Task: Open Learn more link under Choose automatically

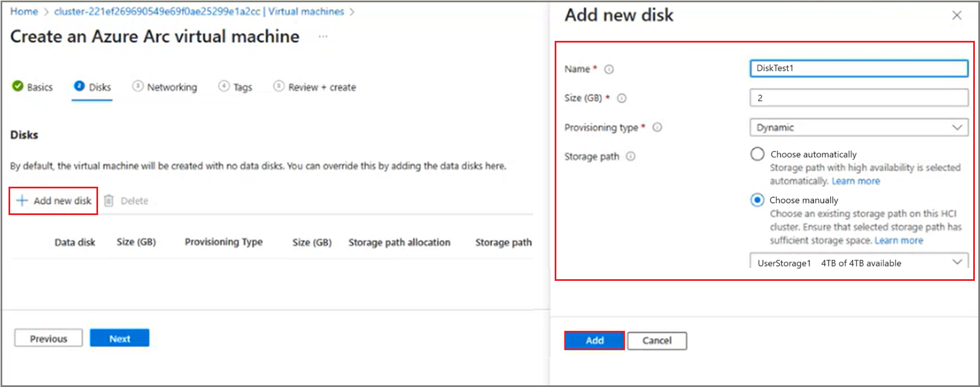Action: point(856,181)
